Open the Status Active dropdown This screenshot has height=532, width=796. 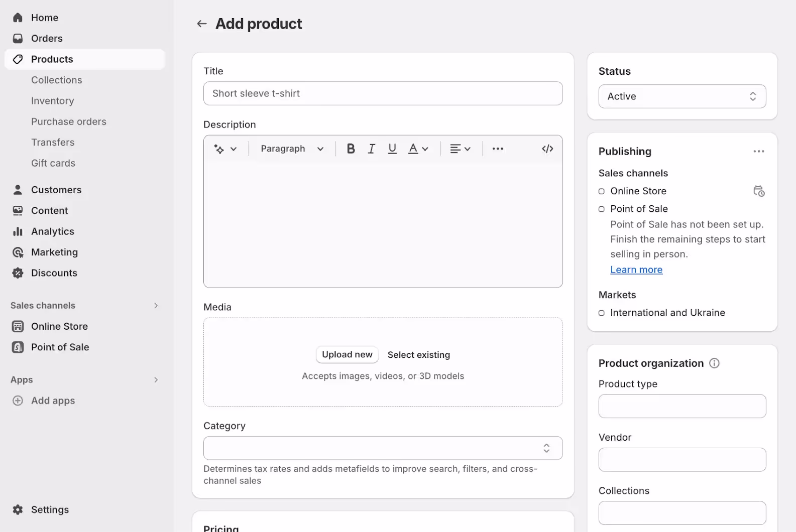682,96
